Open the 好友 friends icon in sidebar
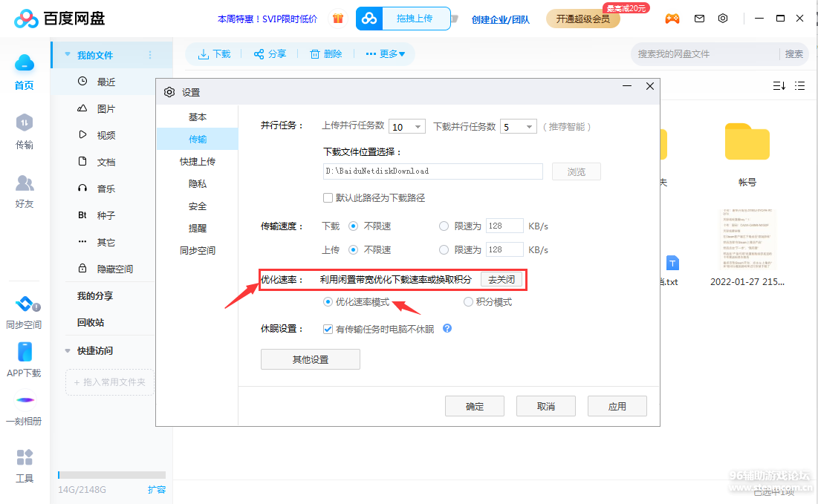The width and height of the screenshot is (818, 504). tap(25, 183)
